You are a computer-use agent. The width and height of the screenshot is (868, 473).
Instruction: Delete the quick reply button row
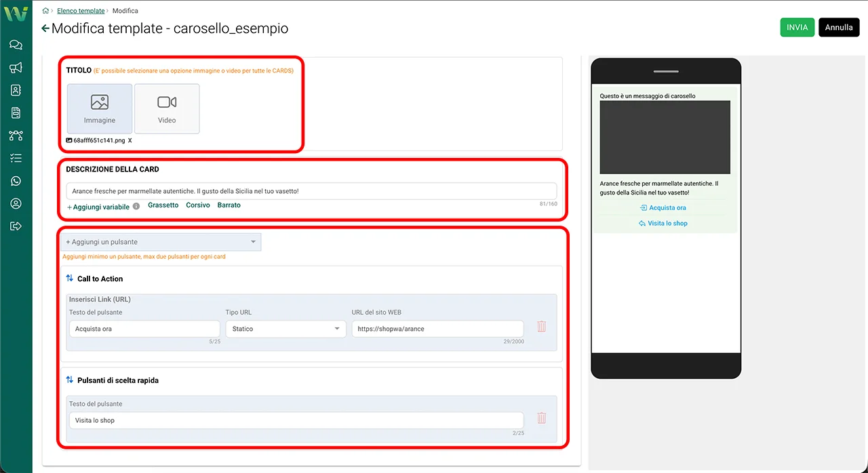[x=541, y=418]
